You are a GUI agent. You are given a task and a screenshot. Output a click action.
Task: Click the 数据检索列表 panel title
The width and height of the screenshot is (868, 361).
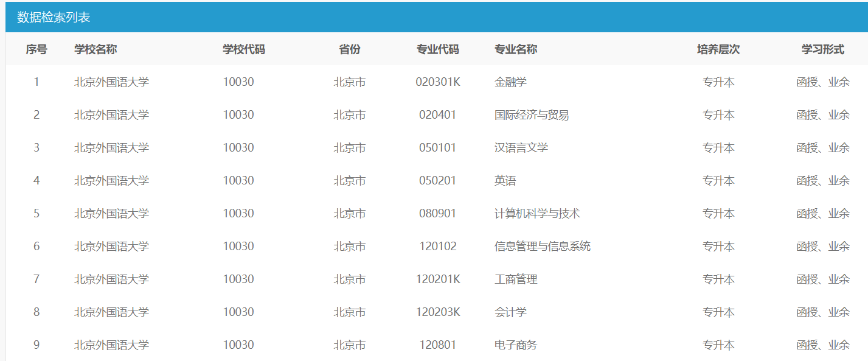click(x=54, y=17)
